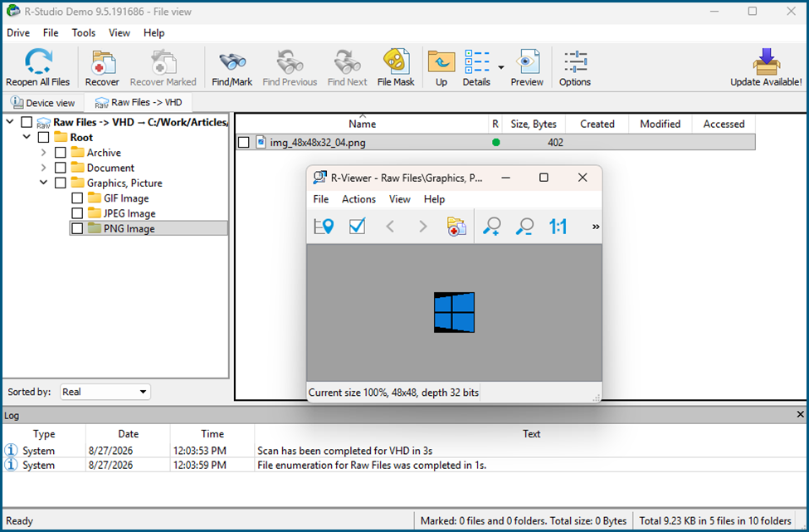Click the Find Previous icon
Viewport: 809px width, 532px height.
tap(290, 62)
